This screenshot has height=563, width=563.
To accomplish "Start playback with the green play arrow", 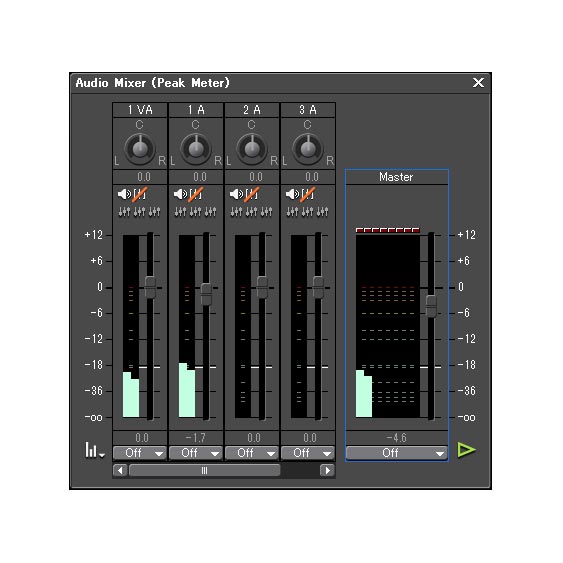I will pos(466,450).
